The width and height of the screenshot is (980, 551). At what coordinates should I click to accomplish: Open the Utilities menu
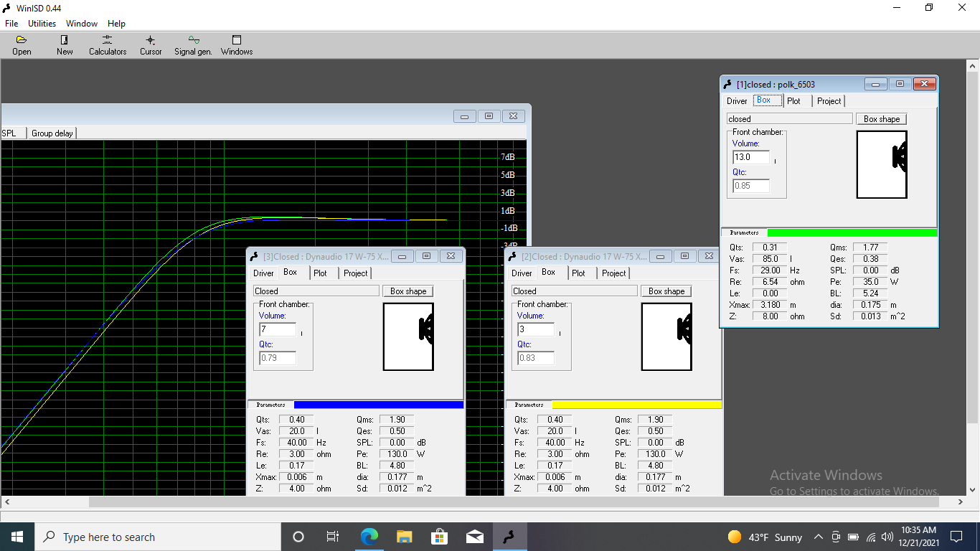42,23
